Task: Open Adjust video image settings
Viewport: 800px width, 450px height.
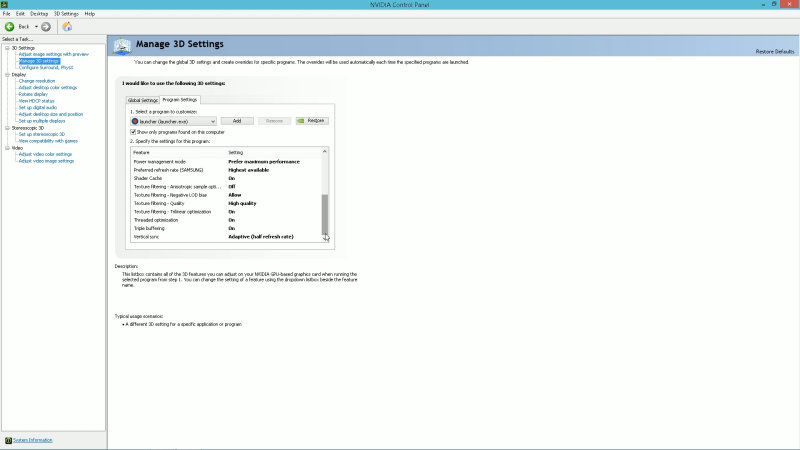Action: pos(46,161)
